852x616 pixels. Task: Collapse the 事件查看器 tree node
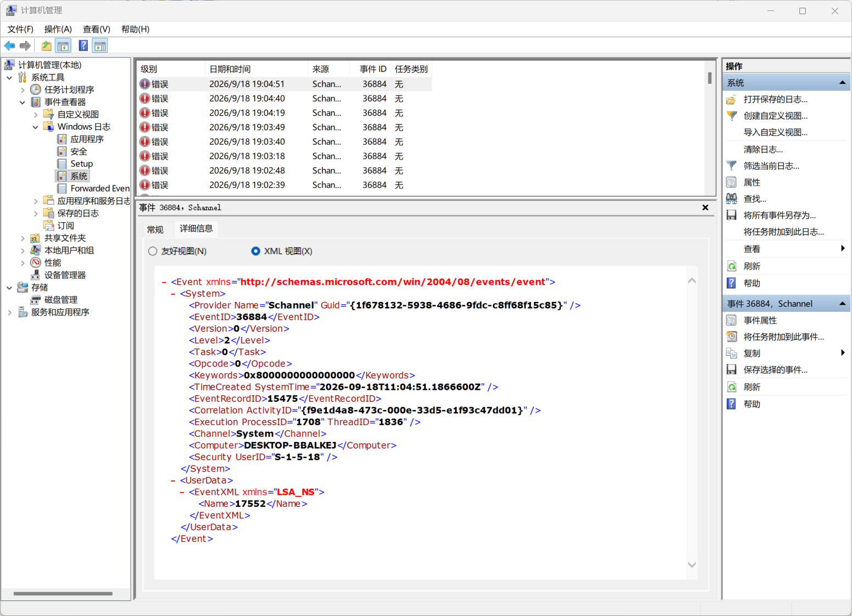tap(23, 102)
